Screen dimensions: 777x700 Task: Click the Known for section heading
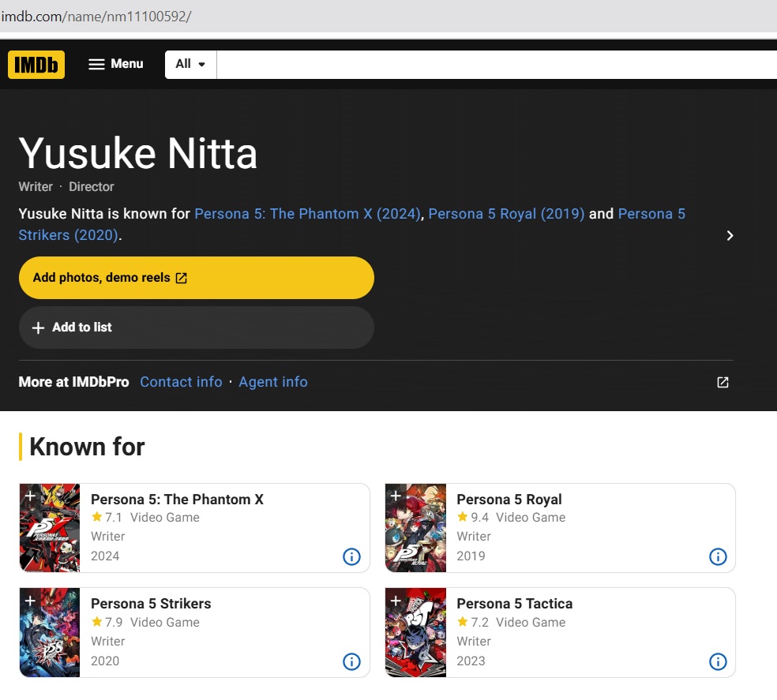[x=87, y=447]
